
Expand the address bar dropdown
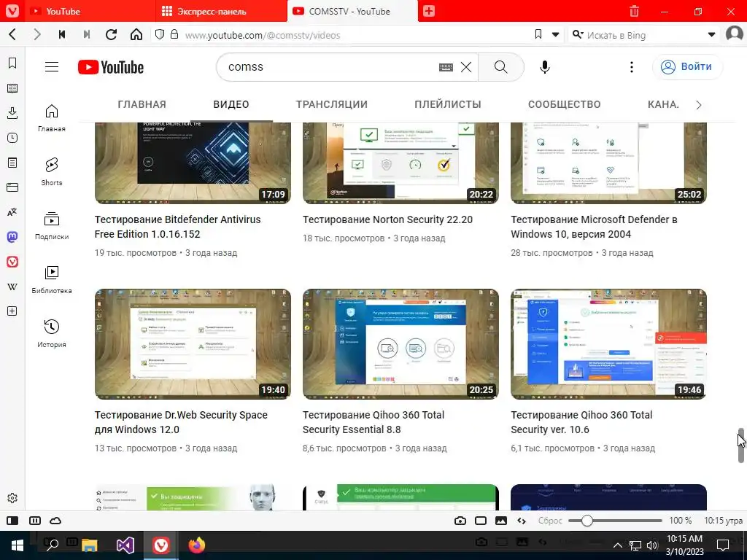[x=555, y=34]
